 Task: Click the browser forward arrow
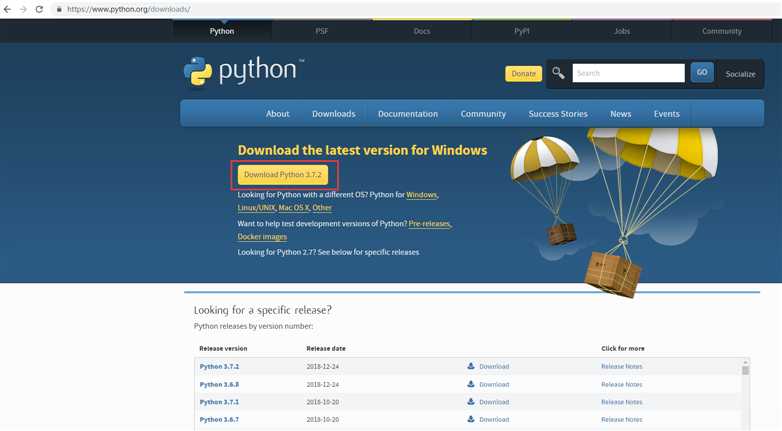(x=23, y=9)
